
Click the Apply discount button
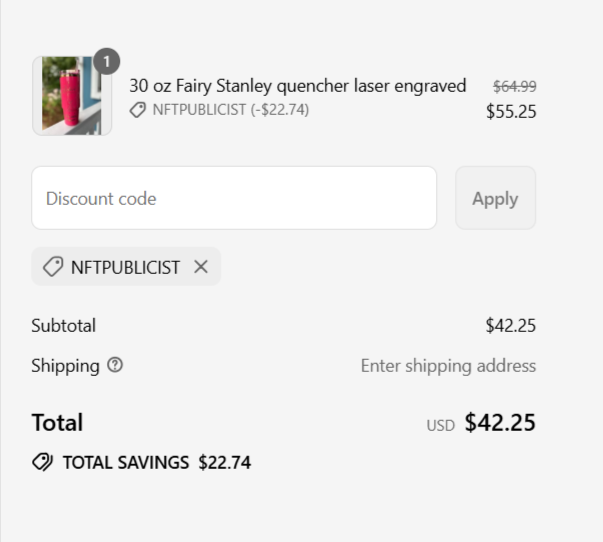(495, 198)
